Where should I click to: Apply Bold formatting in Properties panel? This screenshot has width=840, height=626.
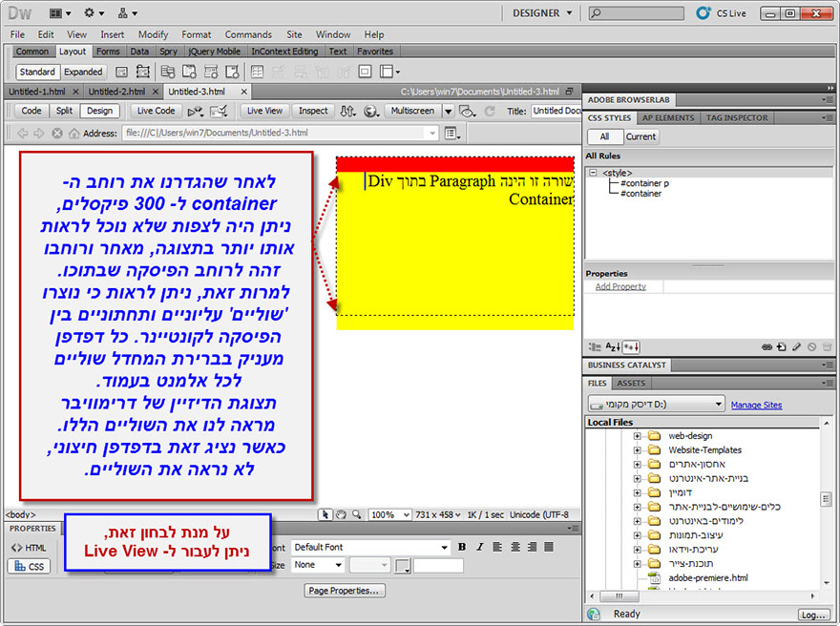[462, 547]
